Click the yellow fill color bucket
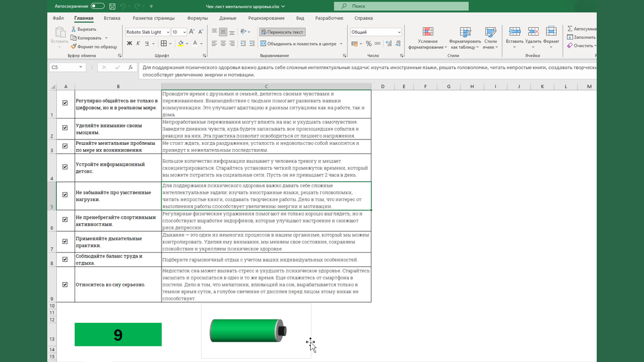 pos(181,43)
